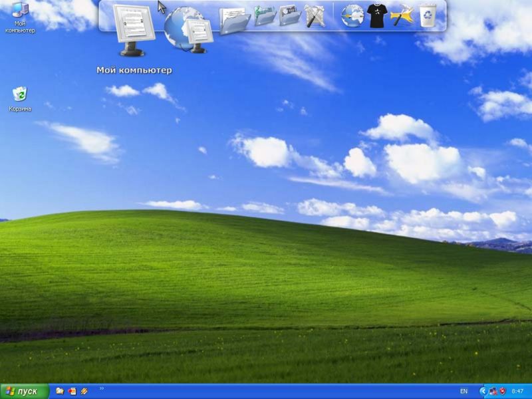Click the red security shield tray icon
Screen dimensions: 532x399
click(x=503, y=392)
